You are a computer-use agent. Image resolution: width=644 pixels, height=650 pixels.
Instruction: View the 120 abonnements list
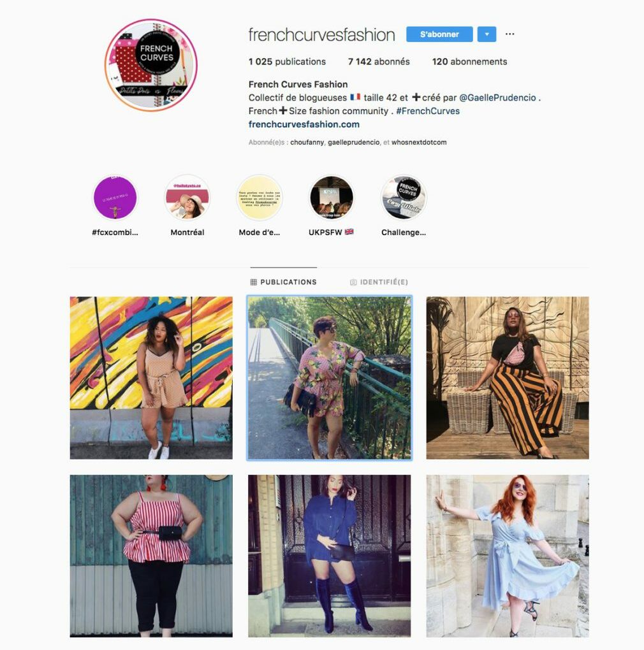click(x=469, y=62)
